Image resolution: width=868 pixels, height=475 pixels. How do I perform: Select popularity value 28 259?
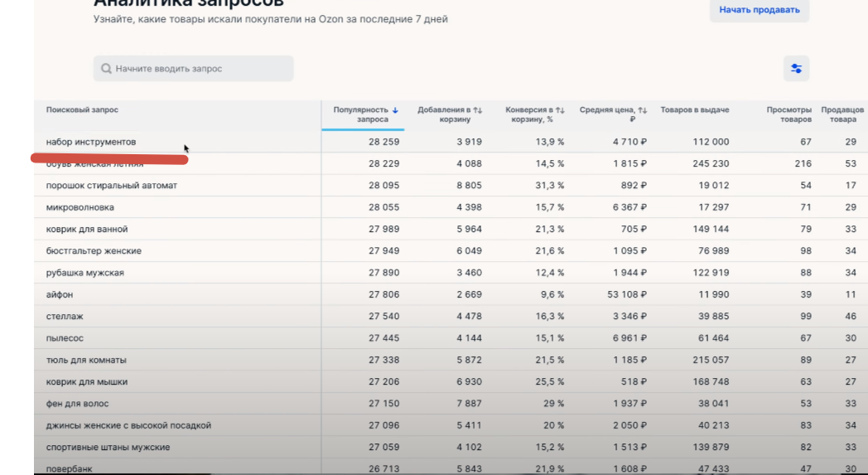[383, 142]
